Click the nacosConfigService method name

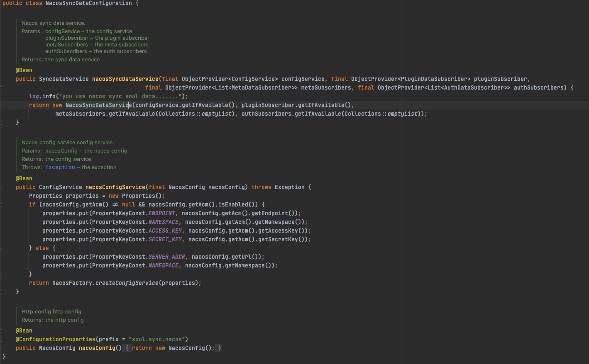click(x=115, y=187)
